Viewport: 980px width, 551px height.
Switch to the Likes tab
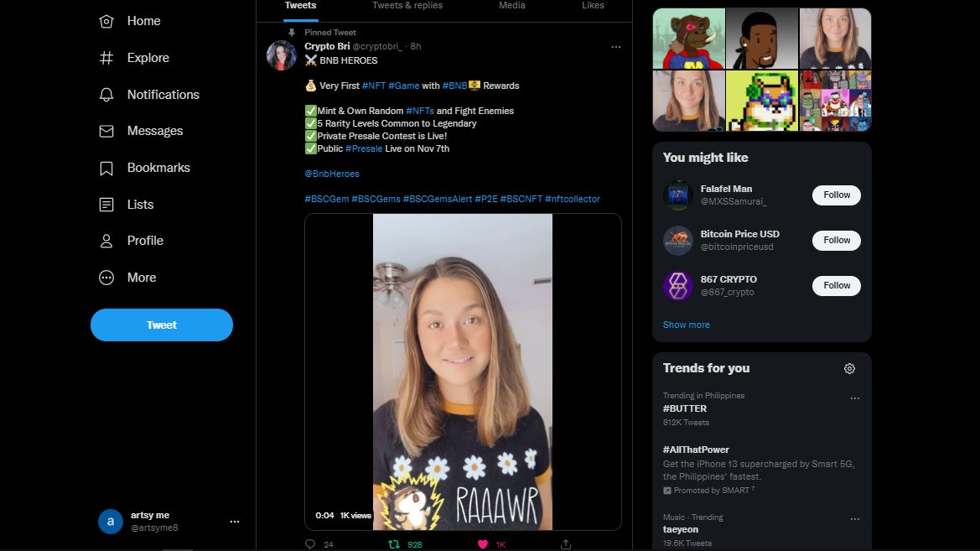tap(594, 6)
